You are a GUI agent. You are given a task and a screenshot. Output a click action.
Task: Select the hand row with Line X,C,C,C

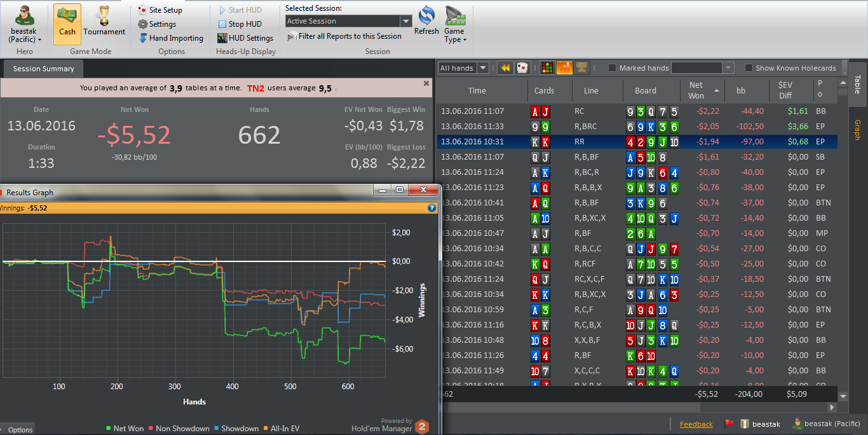tap(637, 371)
